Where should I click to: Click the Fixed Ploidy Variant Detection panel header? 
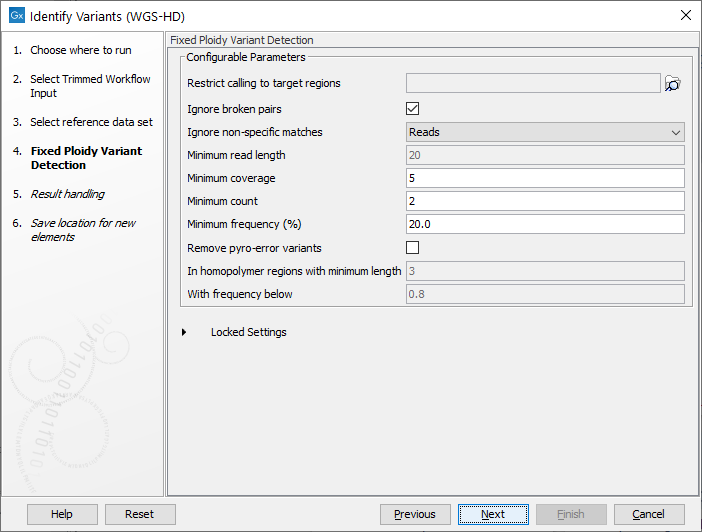point(242,40)
